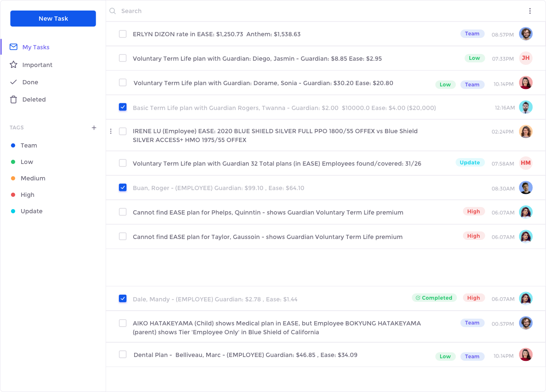Click High badge on Phelps, Quinntin task
This screenshot has width=546, height=392.
coord(473,212)
